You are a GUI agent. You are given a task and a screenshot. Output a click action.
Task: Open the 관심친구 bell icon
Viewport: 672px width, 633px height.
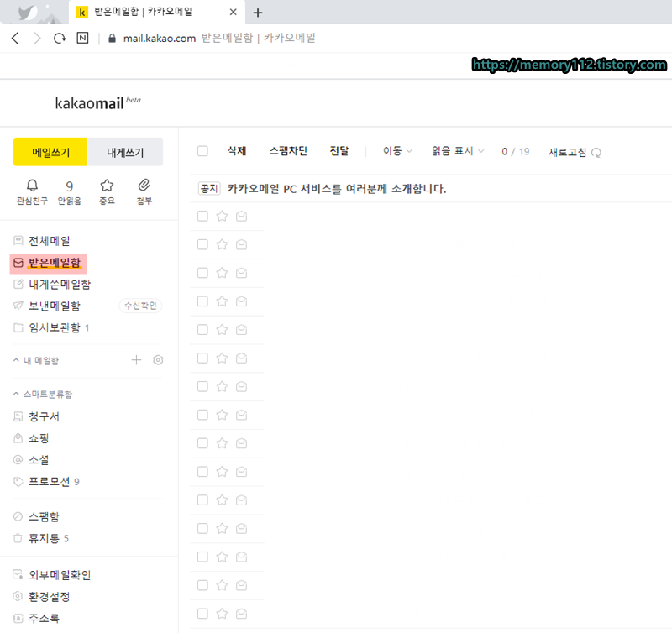(32, 186)
